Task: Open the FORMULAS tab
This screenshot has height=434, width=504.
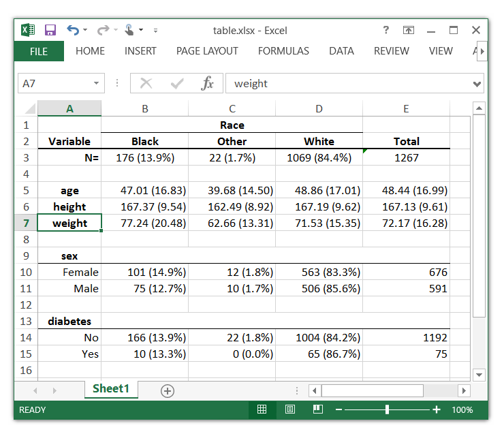Action: tap(283, 51)
